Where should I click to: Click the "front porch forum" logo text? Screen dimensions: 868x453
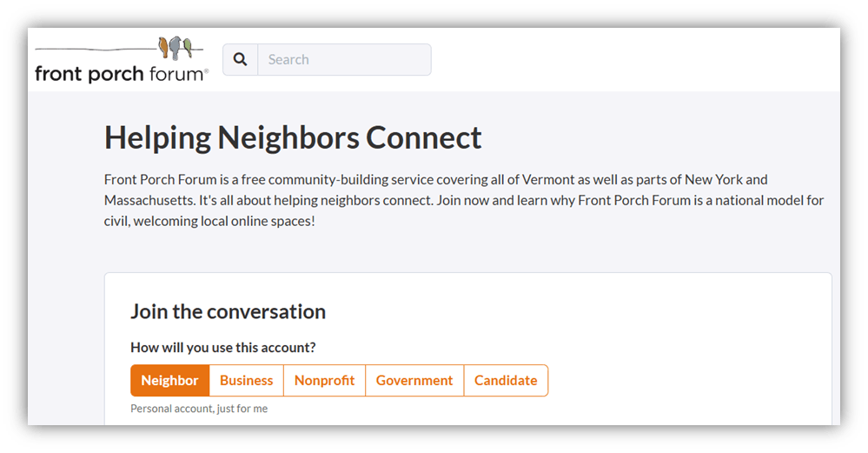(x=119, y=74)
